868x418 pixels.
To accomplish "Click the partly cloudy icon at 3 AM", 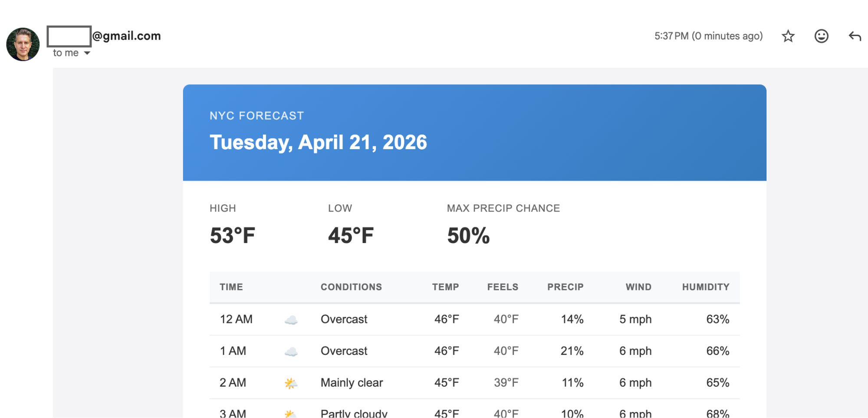I will pos(291,414).
